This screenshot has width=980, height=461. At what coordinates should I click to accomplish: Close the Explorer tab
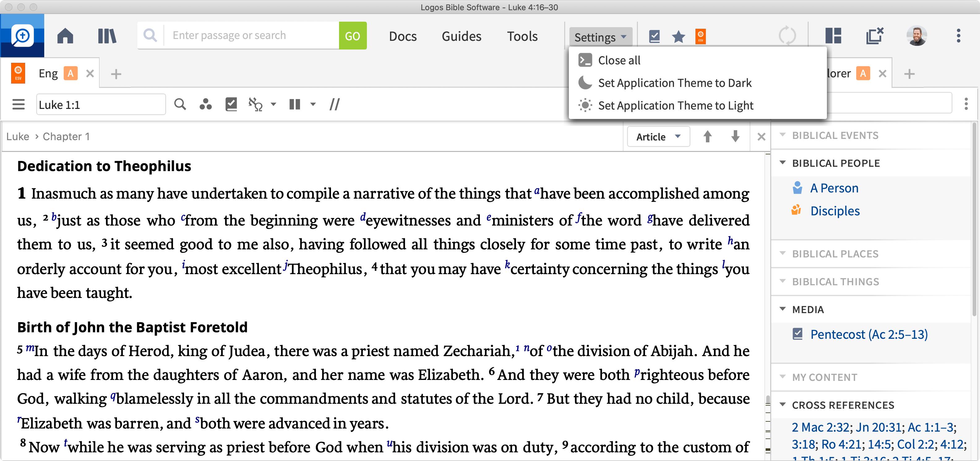click(883, 74)
